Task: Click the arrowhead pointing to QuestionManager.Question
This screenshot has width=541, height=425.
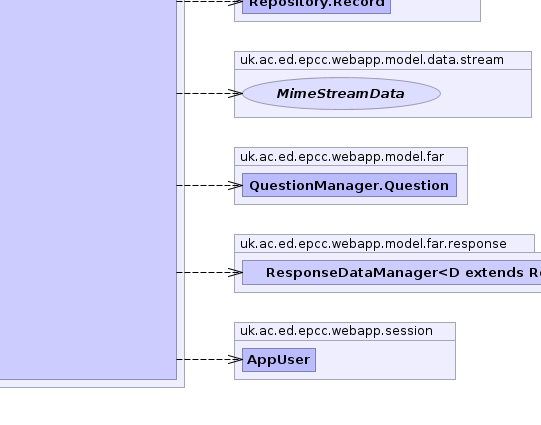Action: 236,186
